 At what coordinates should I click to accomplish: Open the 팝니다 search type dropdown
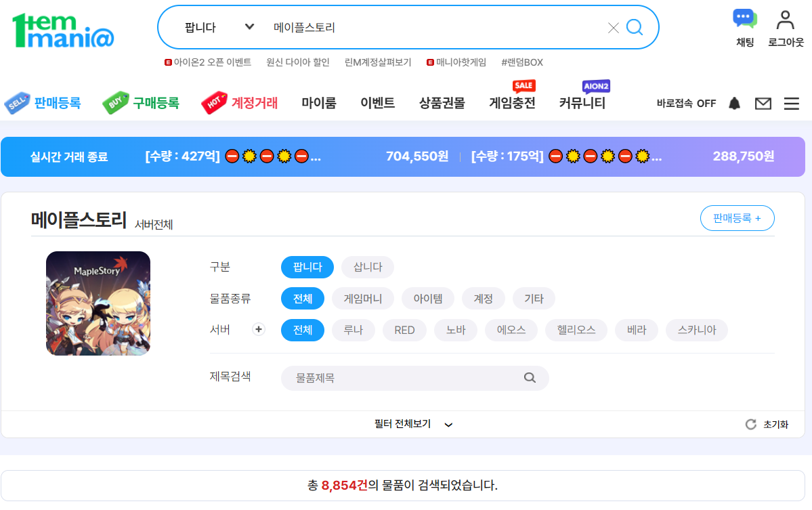click(x=219, y=28)
